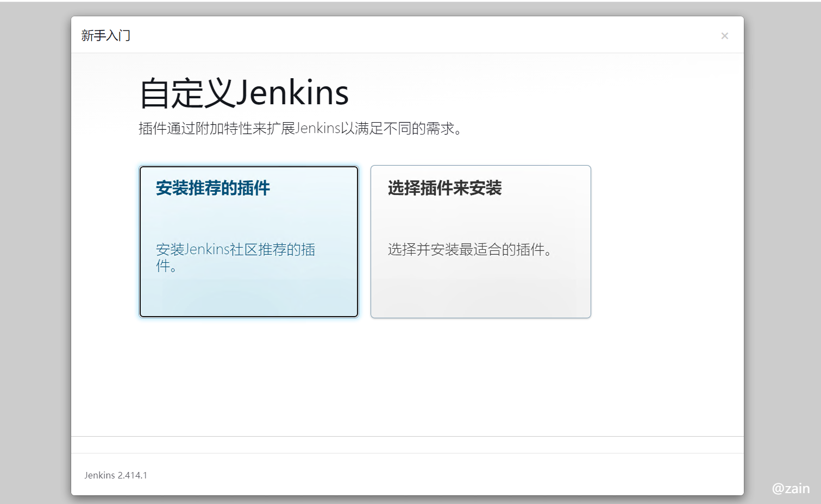Close the 新手入门 dialog with X
This screenshot has height=504, width=821.
point(724,36)
